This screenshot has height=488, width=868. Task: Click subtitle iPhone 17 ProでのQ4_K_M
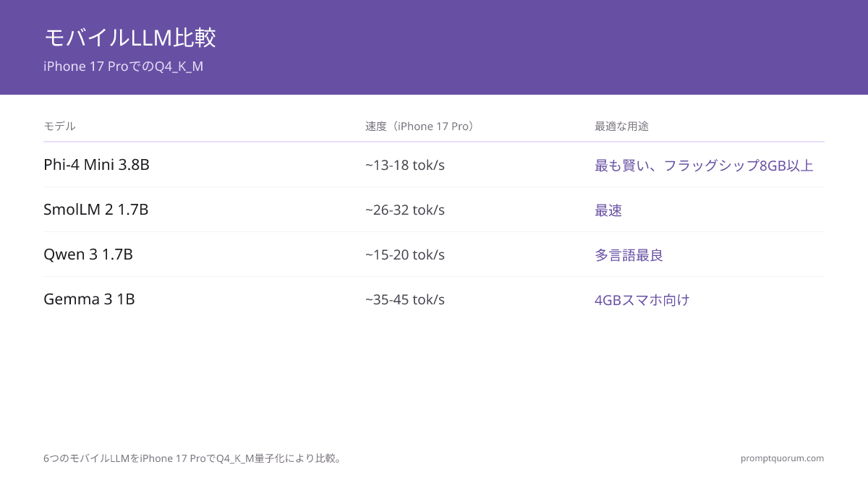point(124,67)
